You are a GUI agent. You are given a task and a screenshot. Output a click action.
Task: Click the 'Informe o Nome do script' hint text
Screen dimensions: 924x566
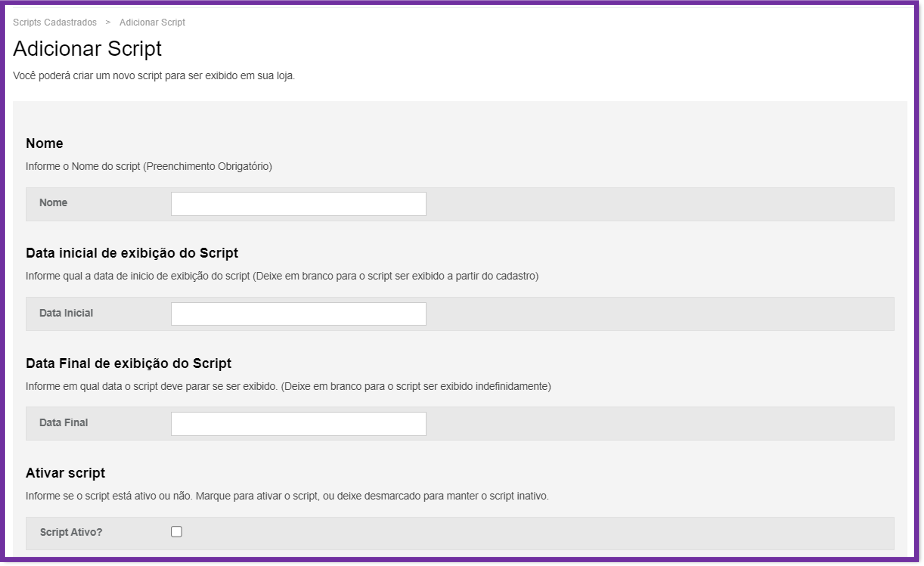coord(149,166)
